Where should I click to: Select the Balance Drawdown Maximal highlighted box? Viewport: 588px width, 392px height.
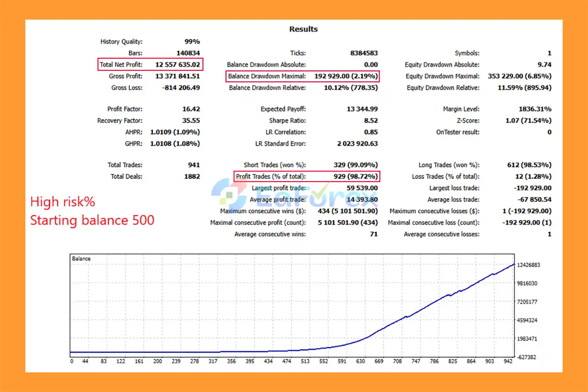(303, 76)
